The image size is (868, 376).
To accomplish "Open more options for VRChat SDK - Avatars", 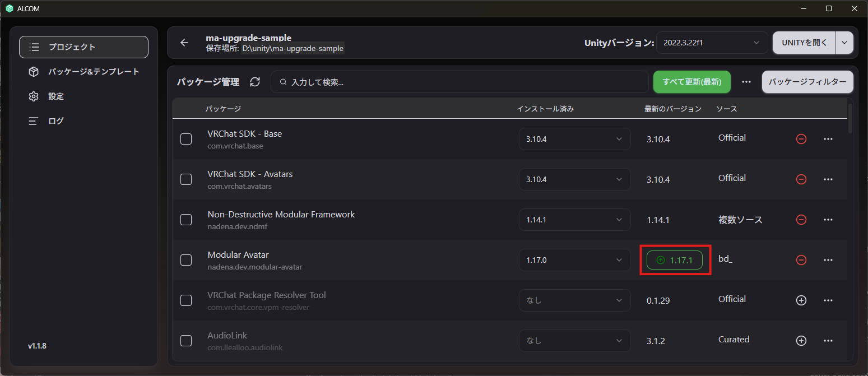I will coord(828,179).
